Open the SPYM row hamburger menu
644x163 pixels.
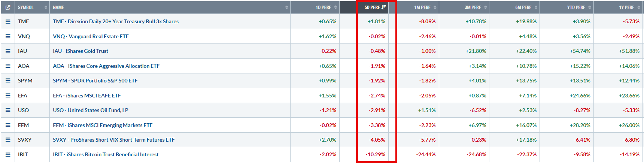pyautogui.click(x=8, y=81)
